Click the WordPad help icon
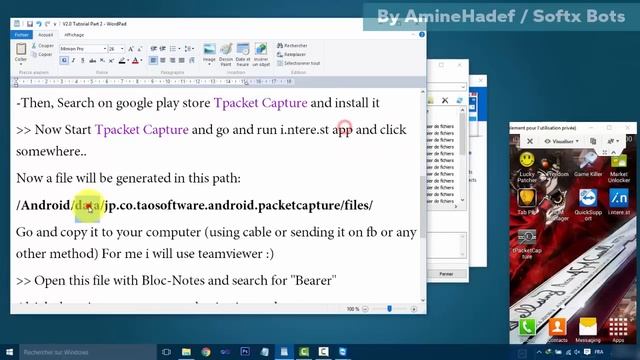The height and width of the screenshot is (360, 640). tap(422, 35)
